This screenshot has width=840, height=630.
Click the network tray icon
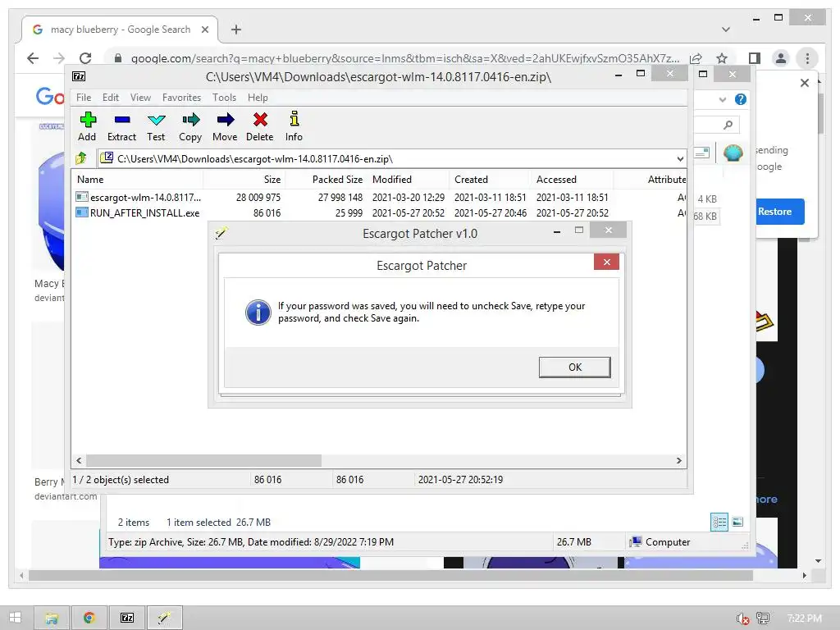point(763,619)
